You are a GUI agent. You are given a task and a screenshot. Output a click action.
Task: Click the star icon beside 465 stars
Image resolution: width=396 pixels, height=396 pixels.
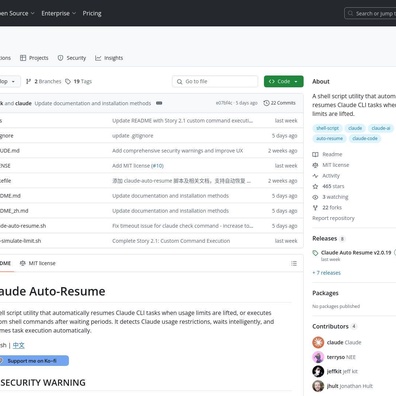coord(315,186)
